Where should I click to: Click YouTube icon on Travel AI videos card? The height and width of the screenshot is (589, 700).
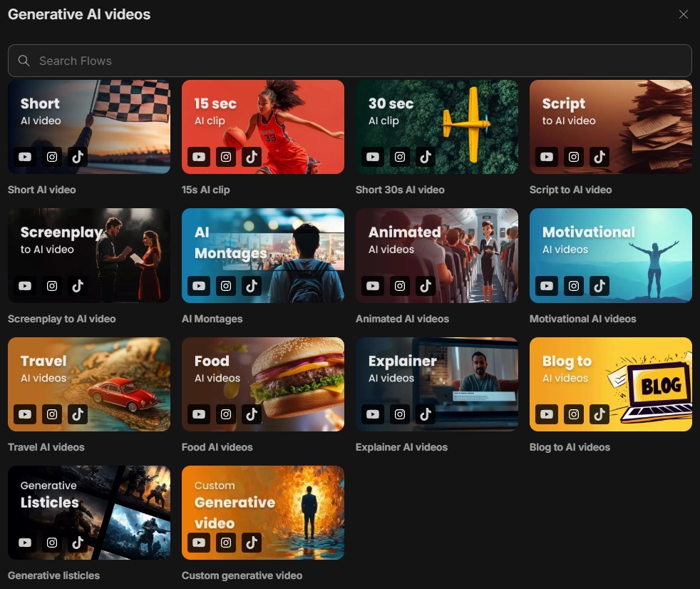[x=25, y=414]
